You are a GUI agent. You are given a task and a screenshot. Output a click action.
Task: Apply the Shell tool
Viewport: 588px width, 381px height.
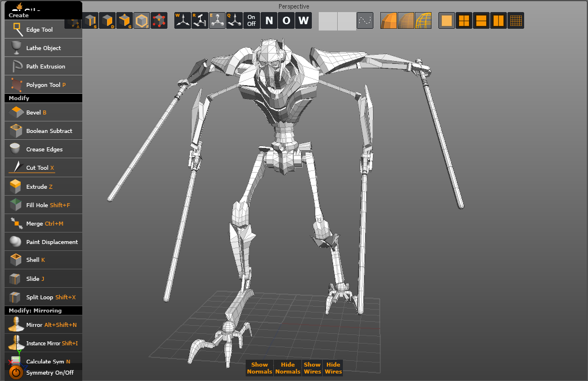(43, 260)
